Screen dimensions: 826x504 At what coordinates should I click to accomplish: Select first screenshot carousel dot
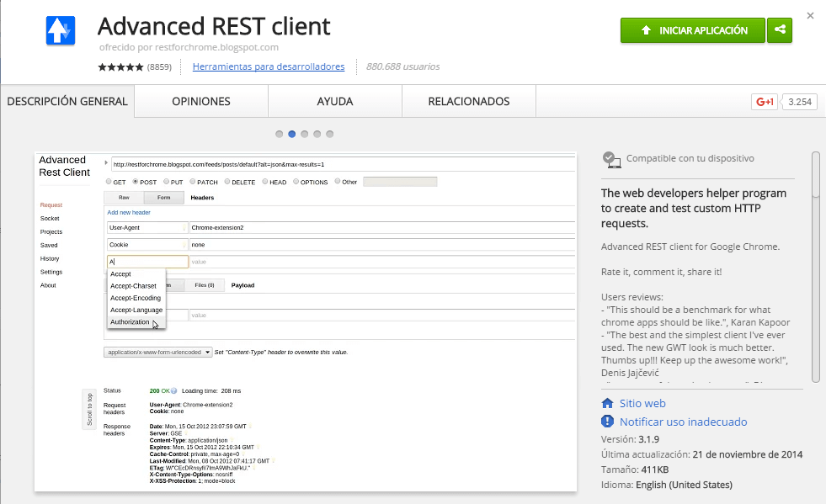point(280,134)
